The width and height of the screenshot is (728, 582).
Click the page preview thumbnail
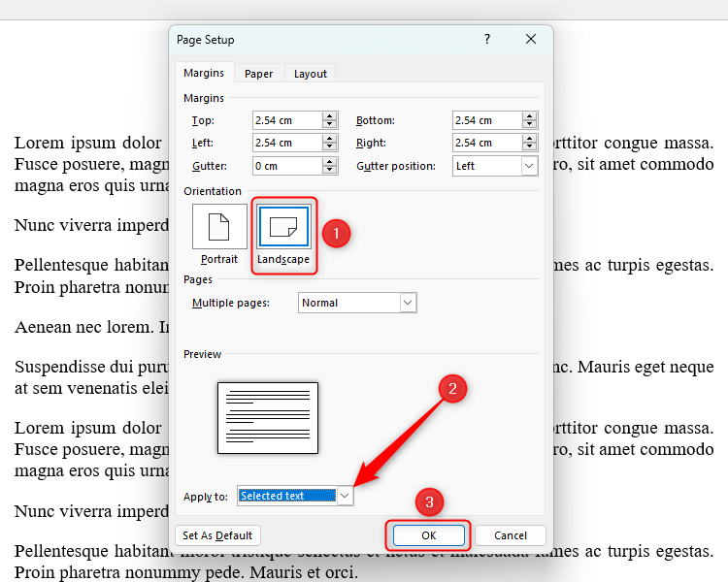click(268, 418)
